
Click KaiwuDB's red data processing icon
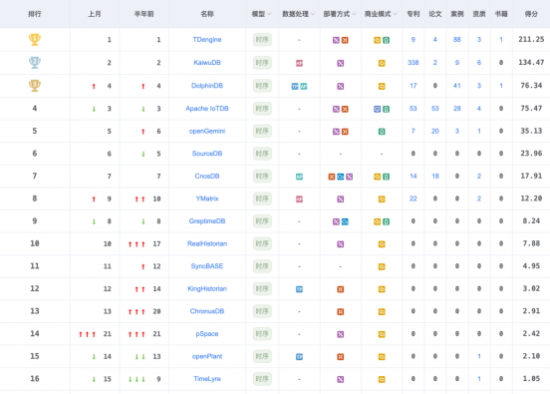(x=299, y=63)
